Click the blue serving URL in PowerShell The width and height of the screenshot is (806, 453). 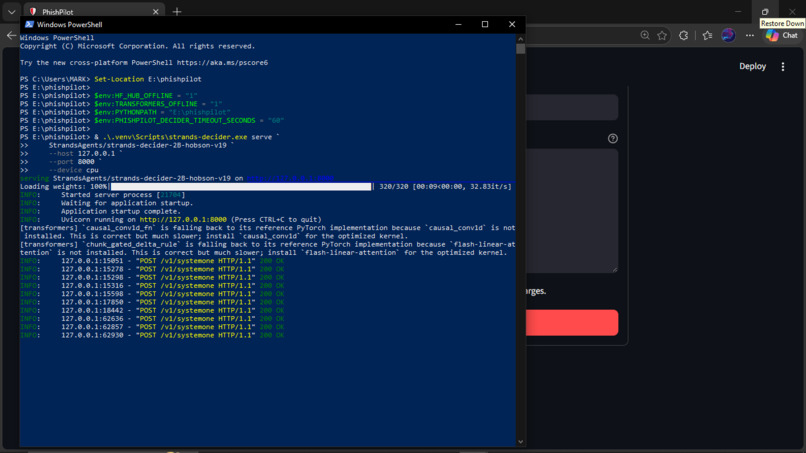point(290,178)
